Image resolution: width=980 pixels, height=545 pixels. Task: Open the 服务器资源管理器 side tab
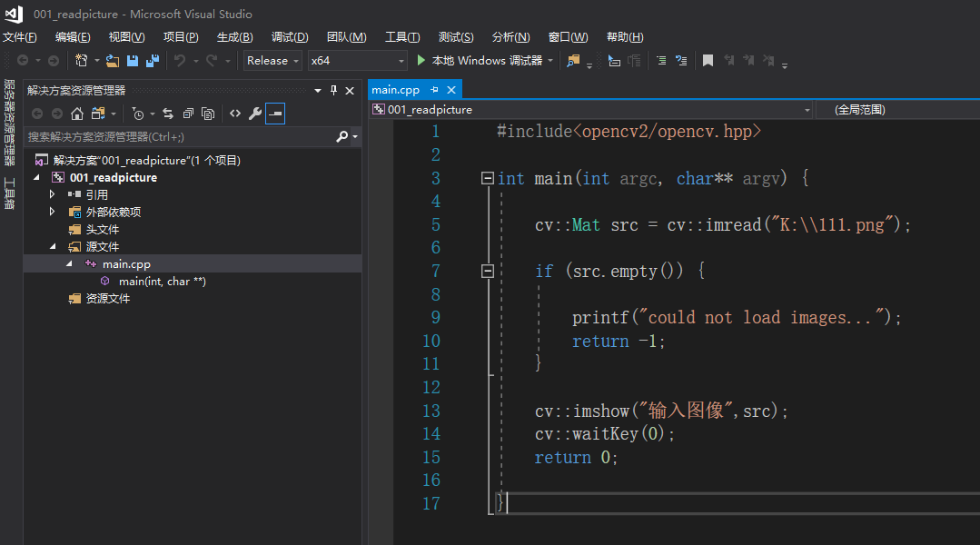coord(9,123)
